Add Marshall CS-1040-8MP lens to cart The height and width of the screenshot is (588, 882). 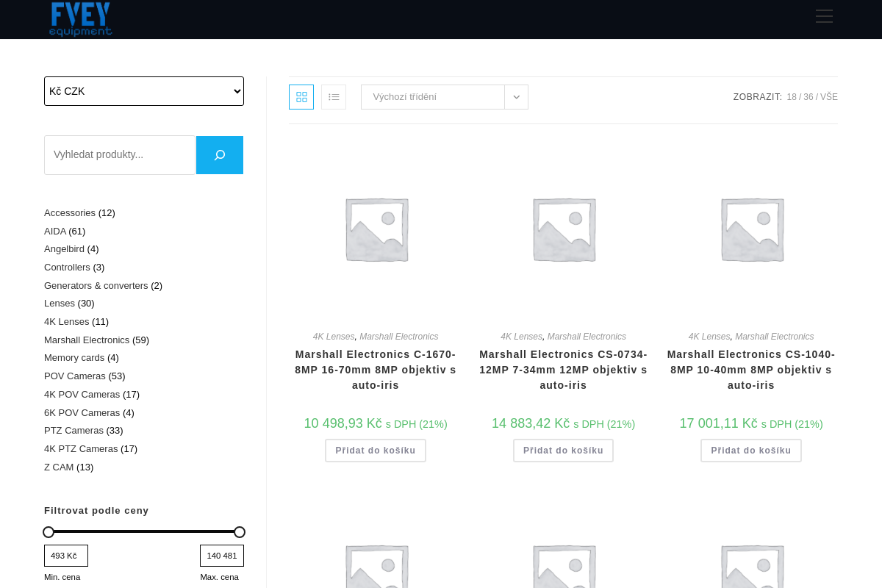click(x=750, y=451)
